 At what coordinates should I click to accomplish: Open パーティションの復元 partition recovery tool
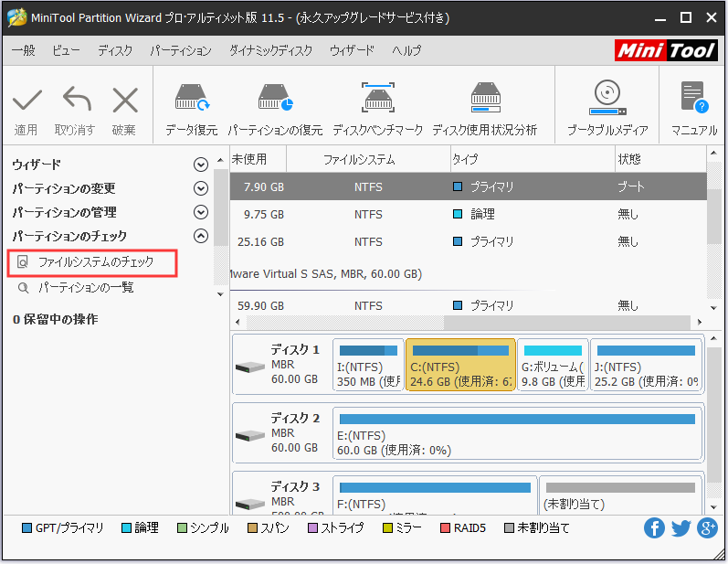point(275,99)
